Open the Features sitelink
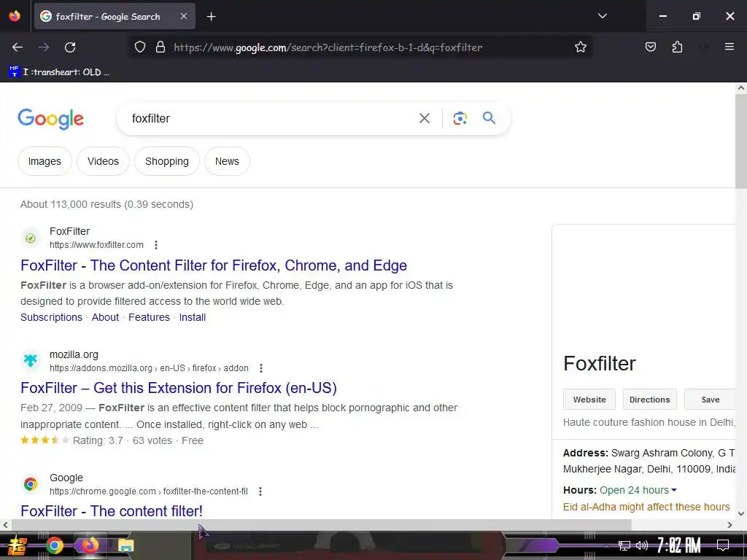This screenshot has height=560, width=747. (149, 317)
